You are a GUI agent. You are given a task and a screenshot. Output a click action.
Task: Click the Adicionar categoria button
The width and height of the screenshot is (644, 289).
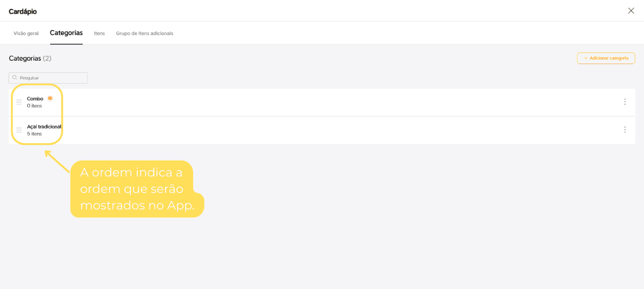(606, 58)
